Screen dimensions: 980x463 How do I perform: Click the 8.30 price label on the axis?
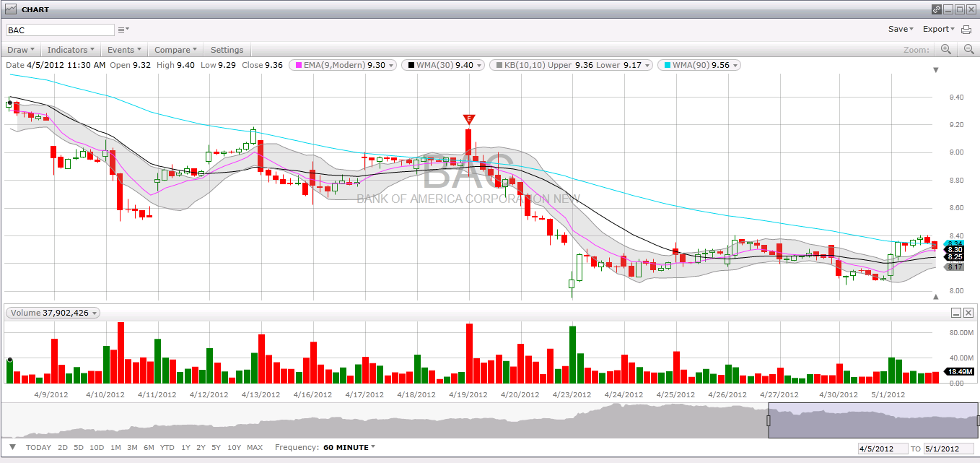point(954,250)
